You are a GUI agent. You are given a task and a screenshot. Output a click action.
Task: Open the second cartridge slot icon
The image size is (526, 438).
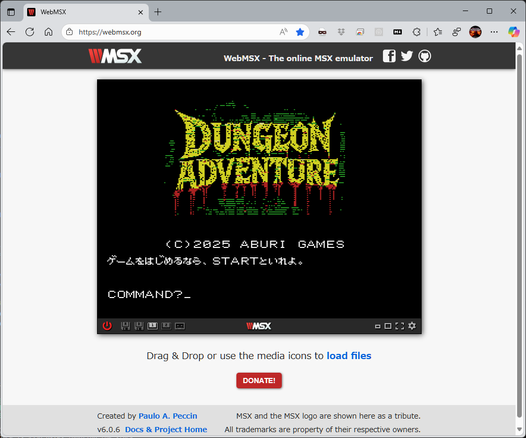tap(166, 326)
